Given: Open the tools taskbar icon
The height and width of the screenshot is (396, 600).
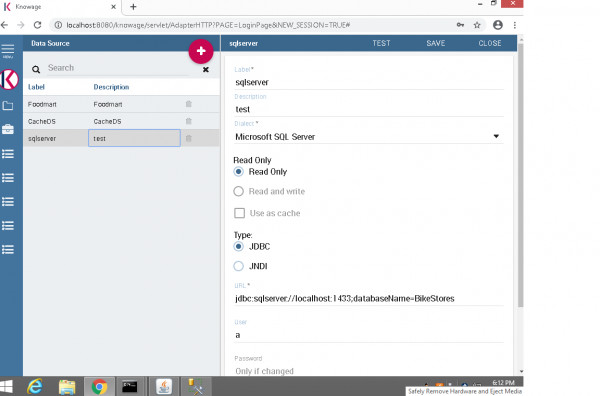Looking at the screenshot, I should 196,387.
